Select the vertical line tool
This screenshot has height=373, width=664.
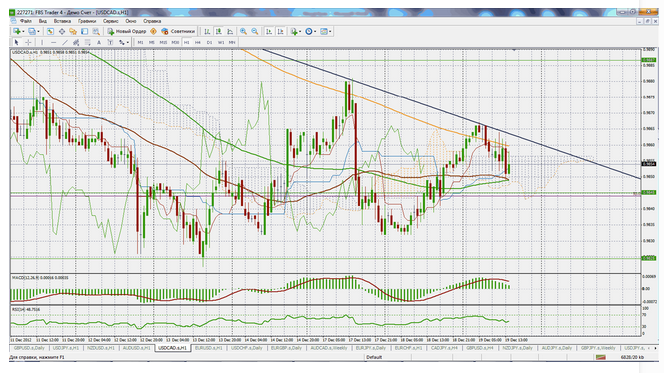pos(42,42)
